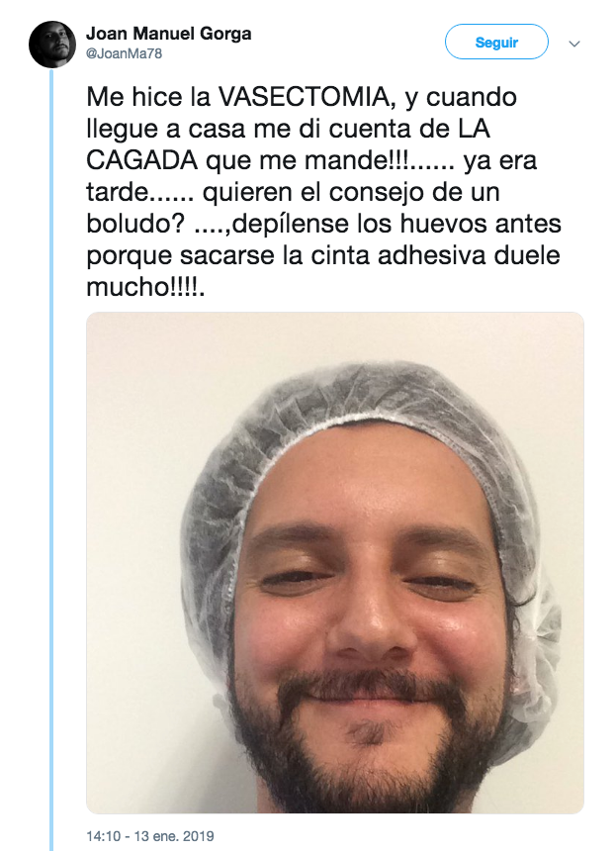Click the word VASECTOMIA in the tweet
The width and height of the screenshot is (616, 851).
pyautogui.click(x=304, y=97)
